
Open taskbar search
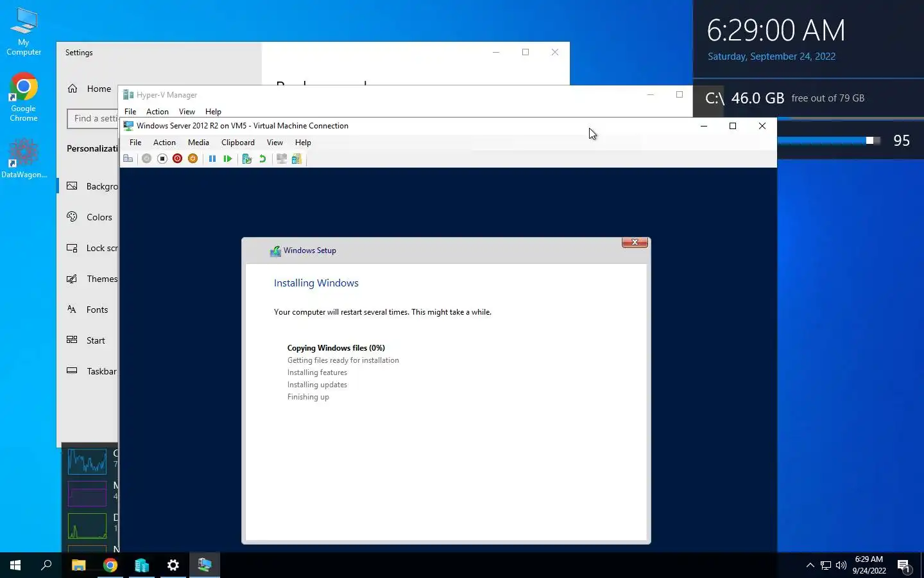46,565
